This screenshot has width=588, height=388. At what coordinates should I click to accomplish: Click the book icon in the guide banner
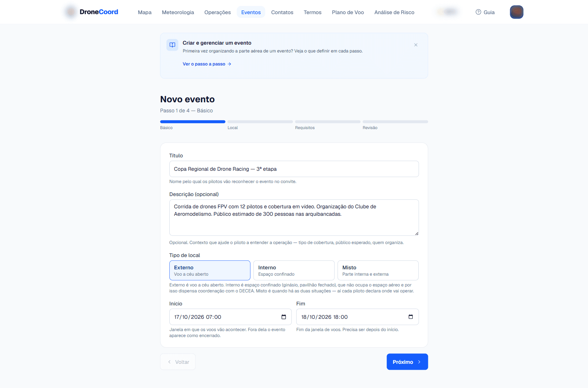coord(172,45)
